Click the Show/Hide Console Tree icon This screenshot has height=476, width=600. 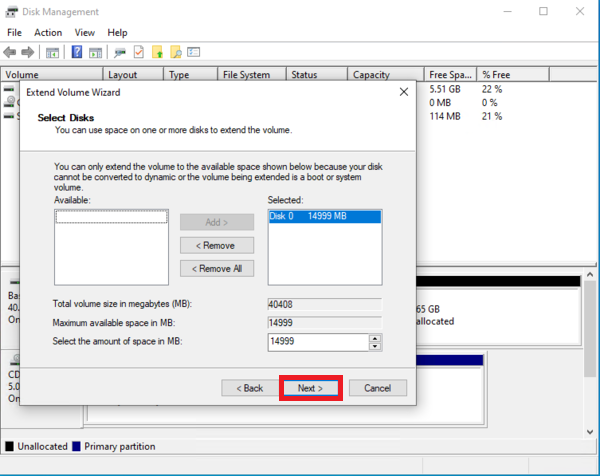point(52,52)
